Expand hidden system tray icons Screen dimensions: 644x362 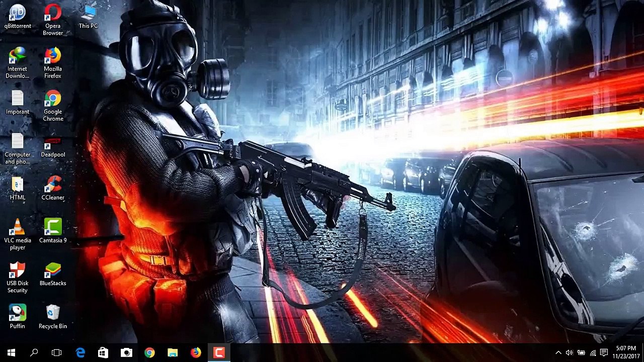pos(558,353)
